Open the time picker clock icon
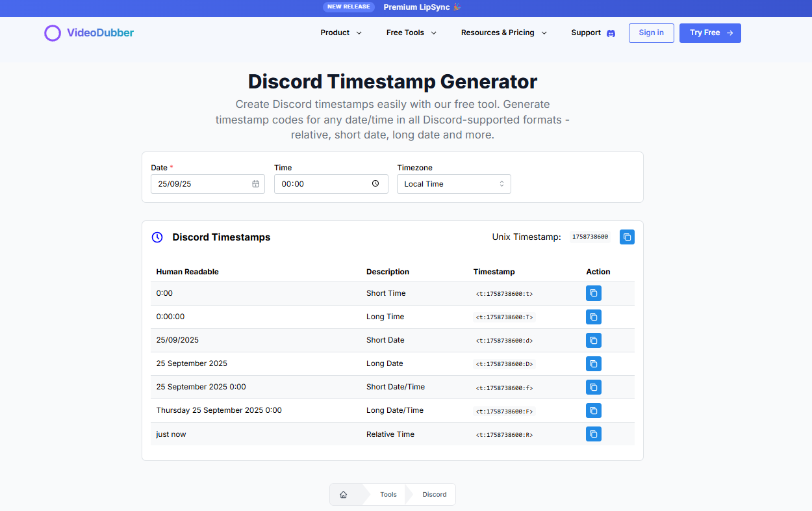812x511 pixels. tap(375, 184)
